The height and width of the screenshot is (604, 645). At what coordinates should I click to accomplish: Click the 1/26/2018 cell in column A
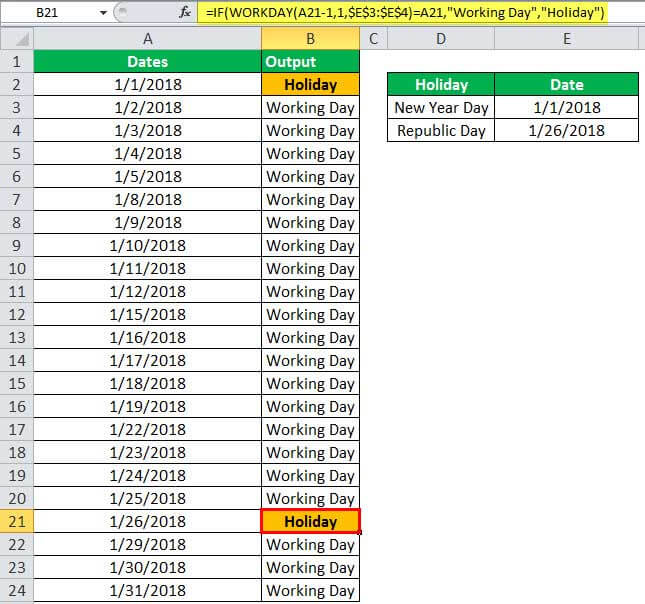point(147,522)
